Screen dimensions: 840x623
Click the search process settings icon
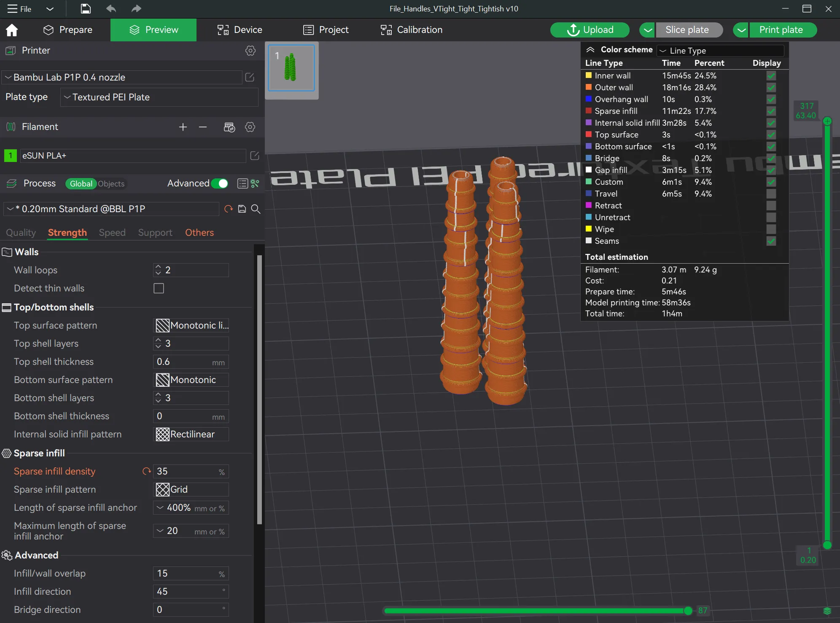point(256,209)
